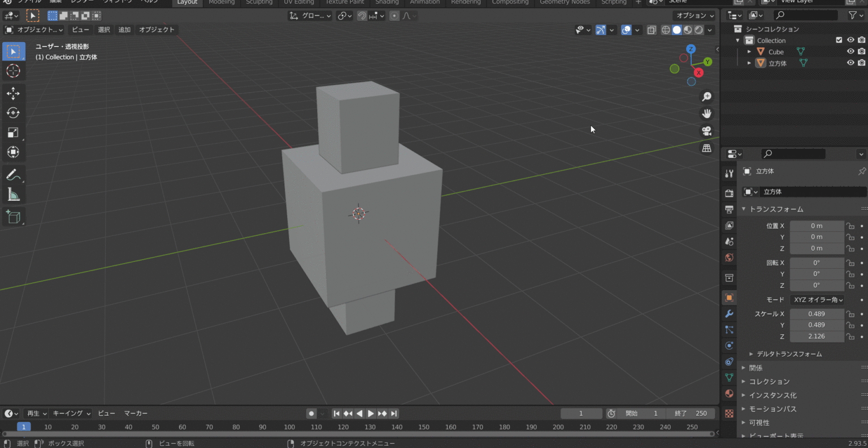
Task: Switch to the Shading workspace tab
Action: point(387,2)
